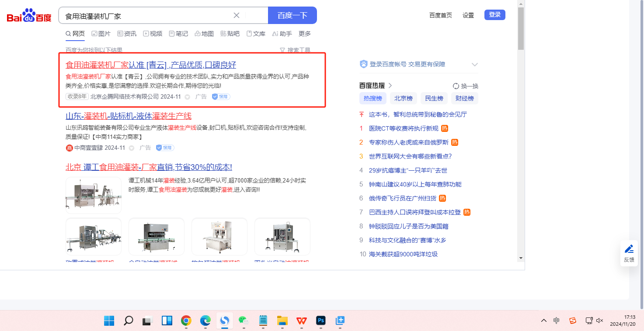This screenshot has height=331, width=644.
Task: Open Windows taskbar search
Action: pos(128,321)
